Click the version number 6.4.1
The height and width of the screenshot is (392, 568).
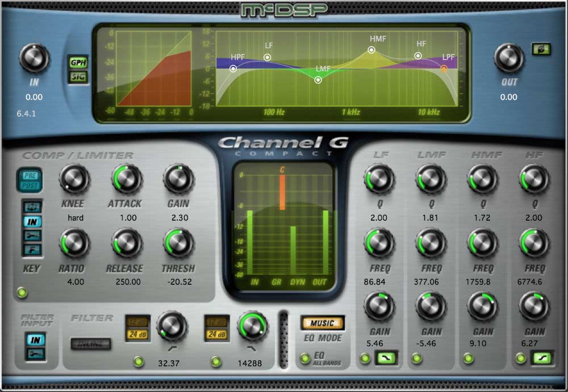coord(26,113)
